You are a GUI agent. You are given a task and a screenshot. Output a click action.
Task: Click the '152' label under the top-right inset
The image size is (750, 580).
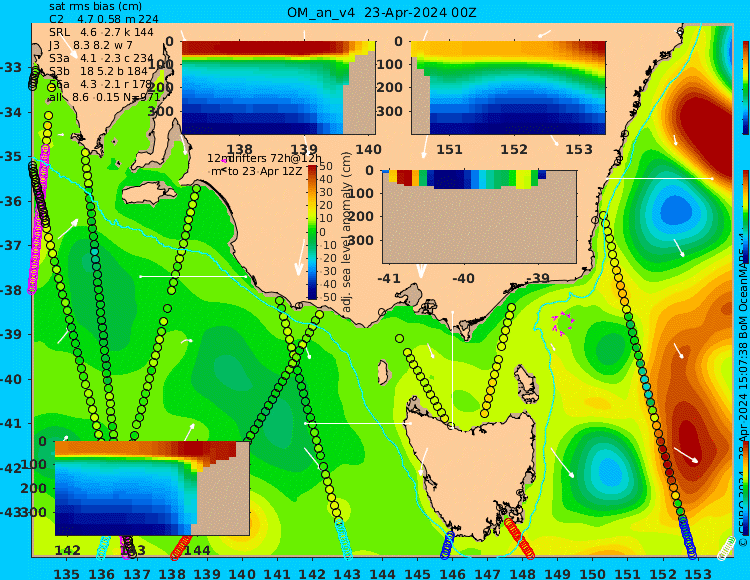(514, 149)
